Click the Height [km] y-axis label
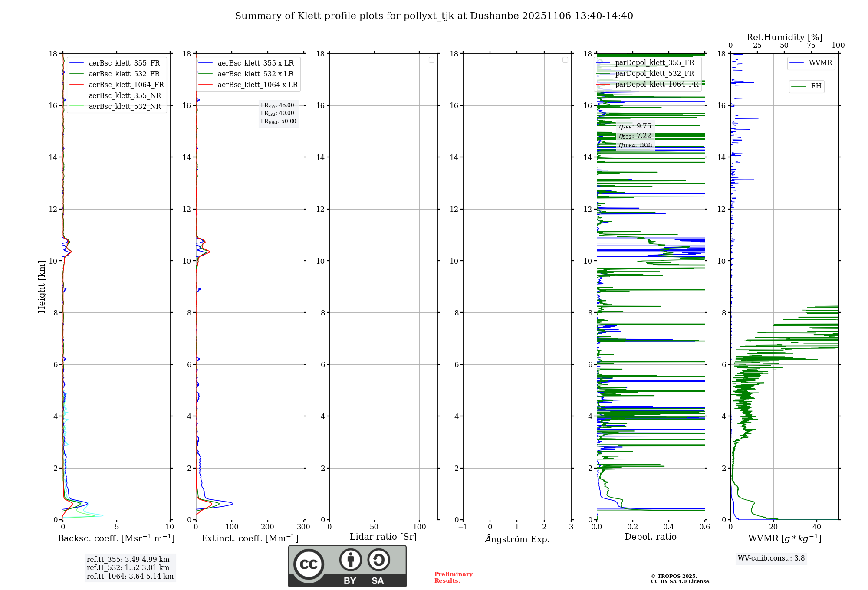 42,287
